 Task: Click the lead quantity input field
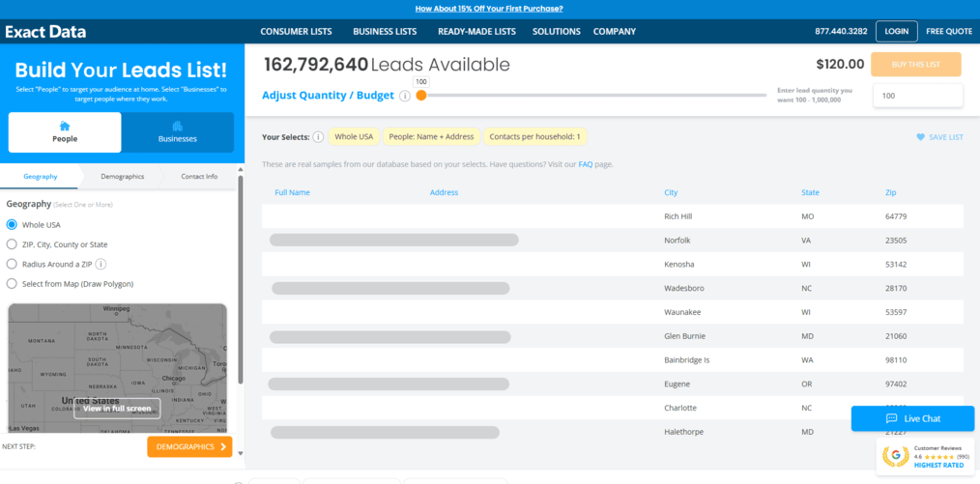tap(917, 96)
